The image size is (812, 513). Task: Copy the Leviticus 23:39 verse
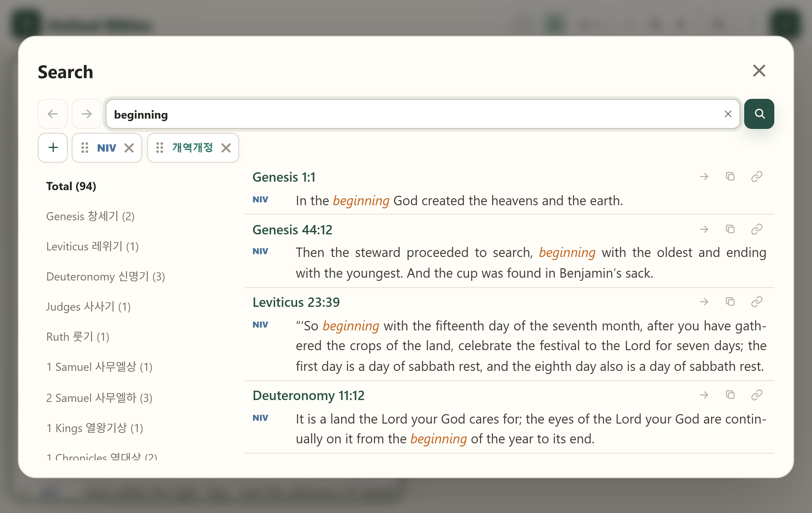730,302
